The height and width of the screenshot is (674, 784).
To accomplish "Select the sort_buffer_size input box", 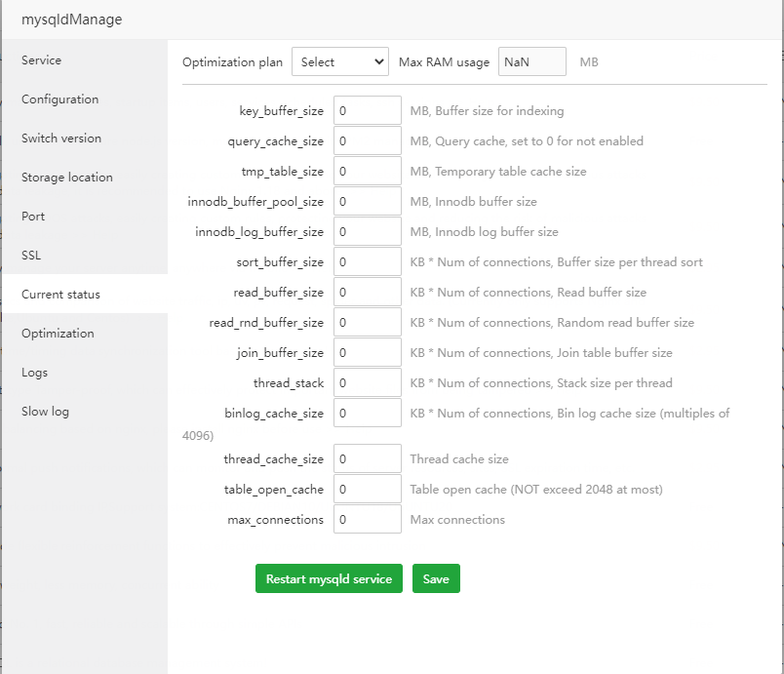I will [367, 262].
